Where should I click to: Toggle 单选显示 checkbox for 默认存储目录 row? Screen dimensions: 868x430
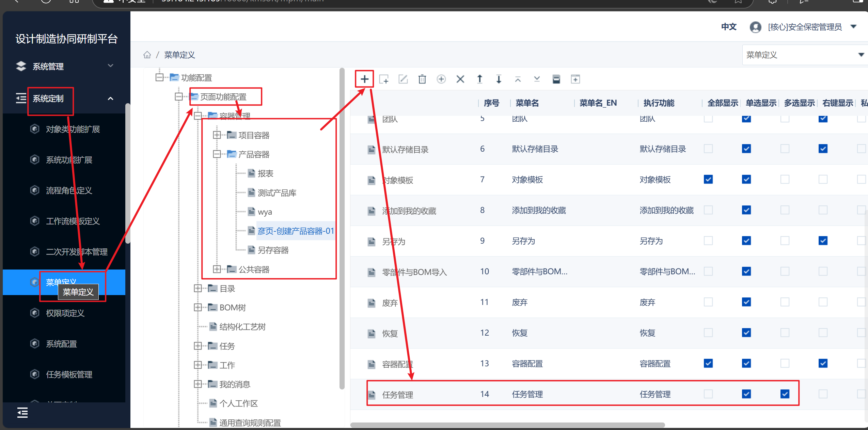746,149
